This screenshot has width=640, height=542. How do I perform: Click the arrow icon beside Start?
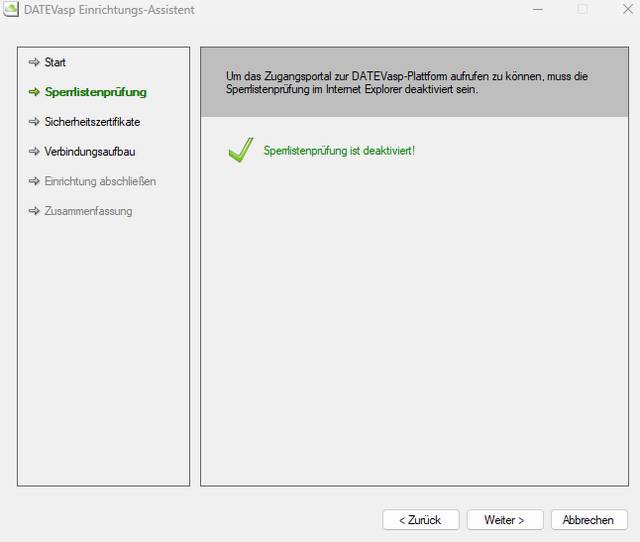tap(34, 62)
